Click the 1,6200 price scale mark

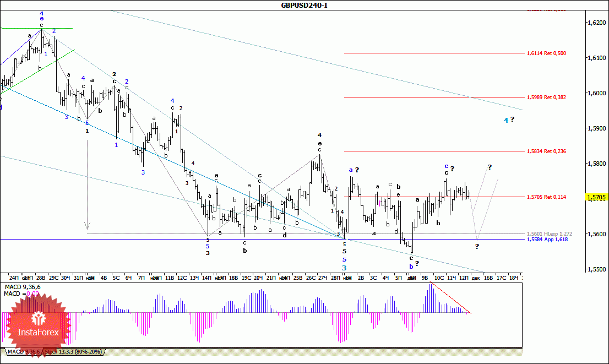point(594,23)
